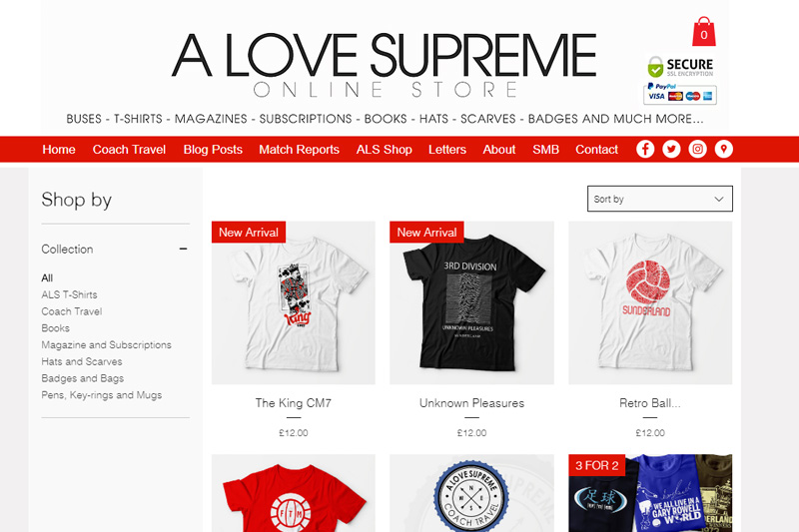
Task: Filter by ALS T-Shirts collection
Action: coord(69,294)
